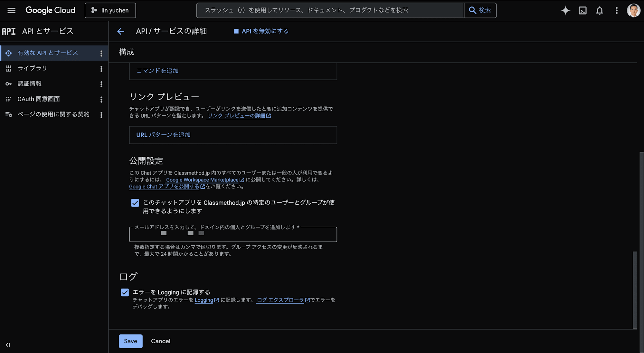This screenshot has height=353, width=644.
Task: Open 認証情報 sidebar item
Action: [29, 84]
